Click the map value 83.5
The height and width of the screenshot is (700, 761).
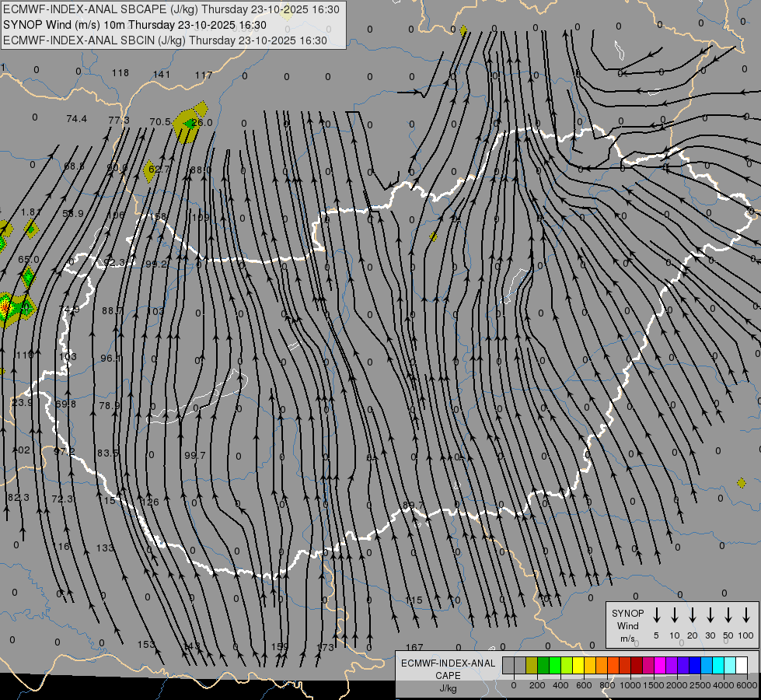tap(108, 453)
